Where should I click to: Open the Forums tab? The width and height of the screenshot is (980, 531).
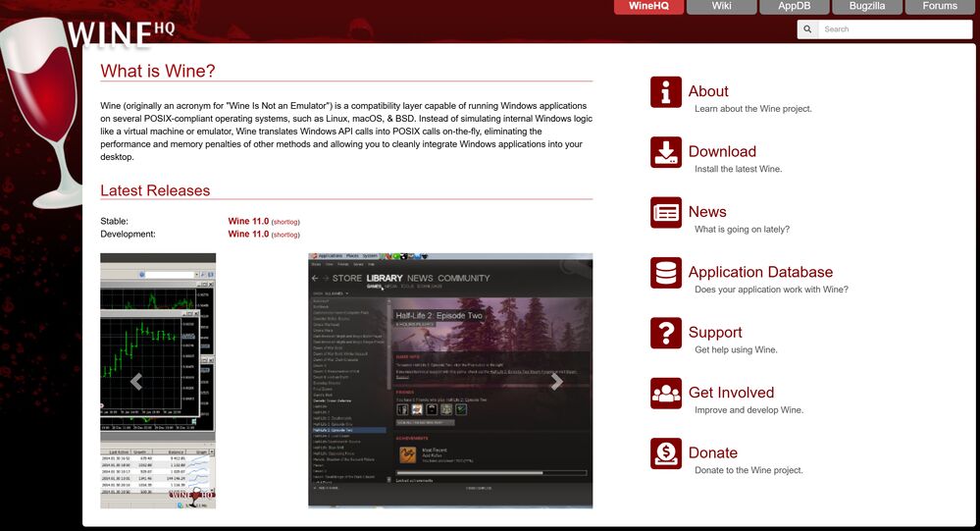click(940, 6)
